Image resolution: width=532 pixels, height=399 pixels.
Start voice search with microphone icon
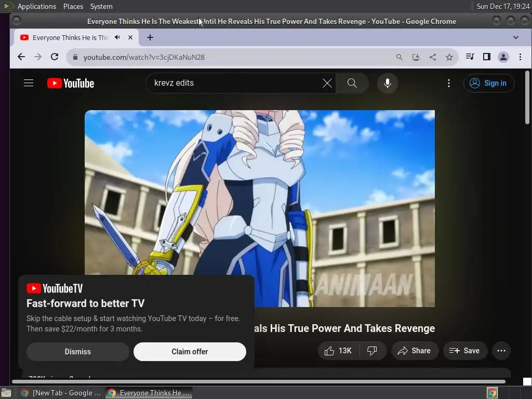click(387, 83)
